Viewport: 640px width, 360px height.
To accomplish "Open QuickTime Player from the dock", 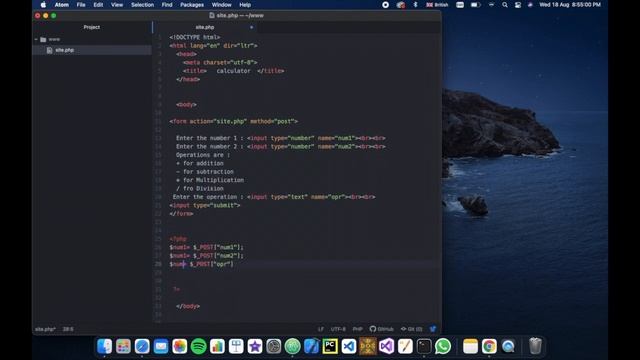I will [508, 346].
